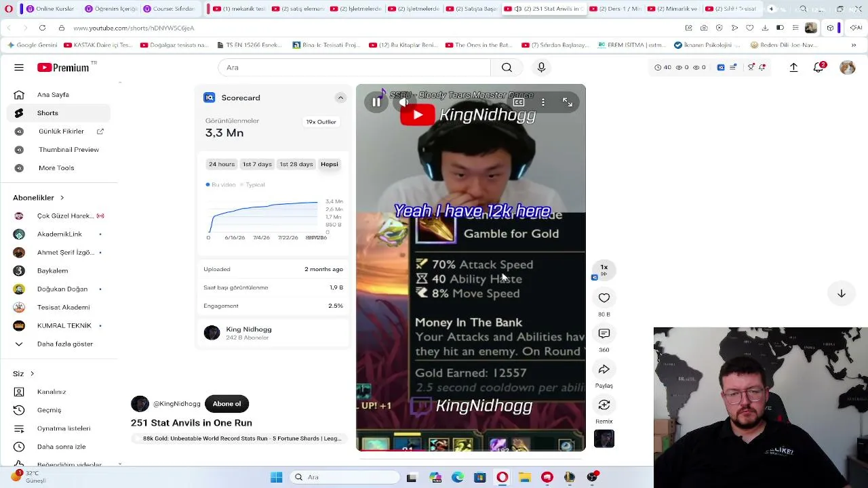868x488 pixels.
Task: Open File Explorer from the taskbar
Action: [525, 477]
